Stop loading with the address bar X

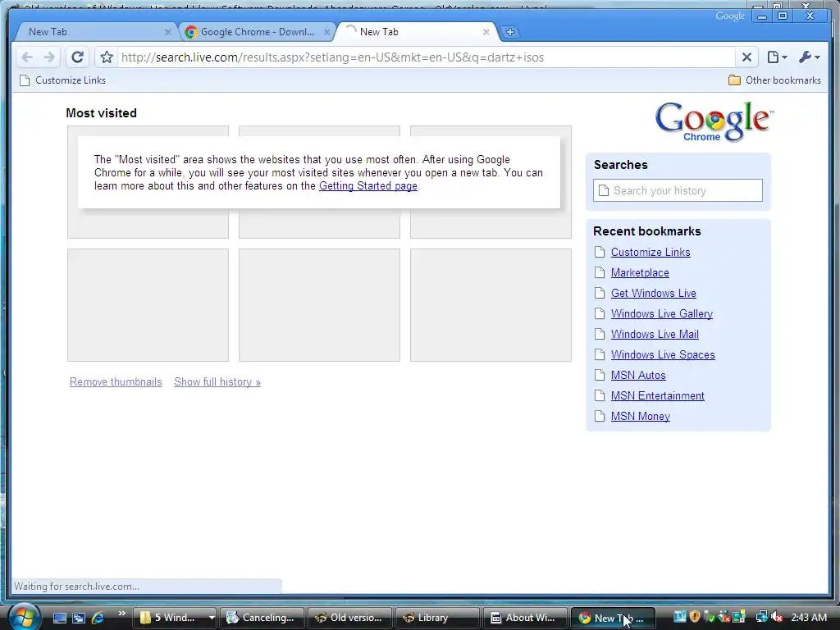click(746, 57)
